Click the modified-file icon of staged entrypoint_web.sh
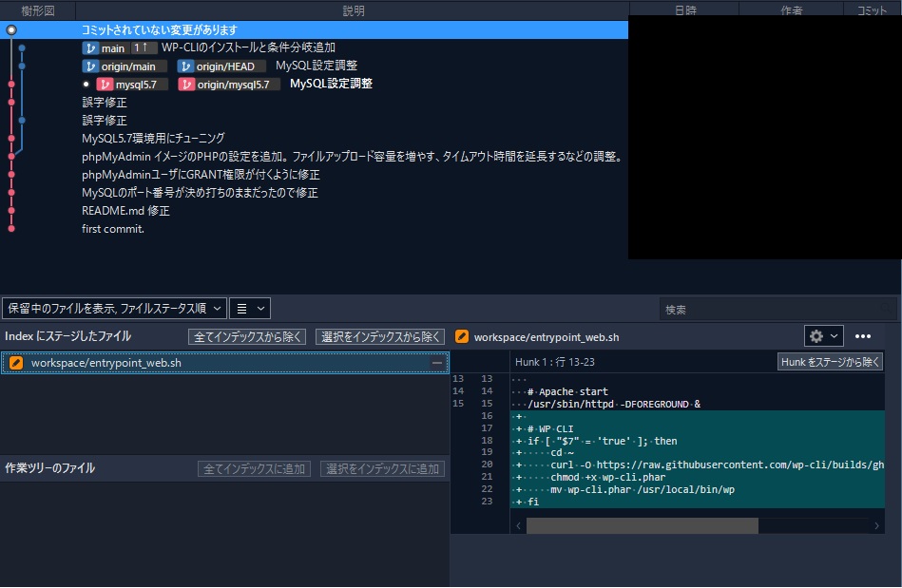This screenshot has height=588, width=902. [16, 363]
